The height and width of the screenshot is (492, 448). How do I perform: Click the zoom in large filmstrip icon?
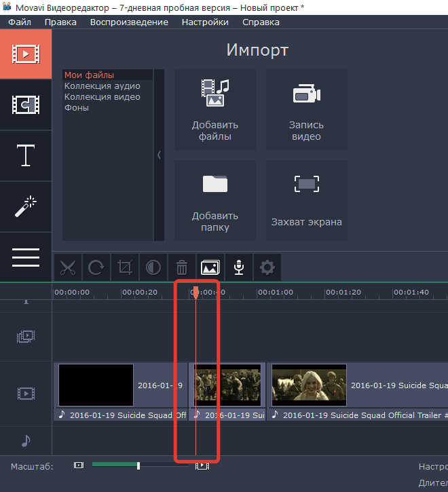tap(202, 466)
